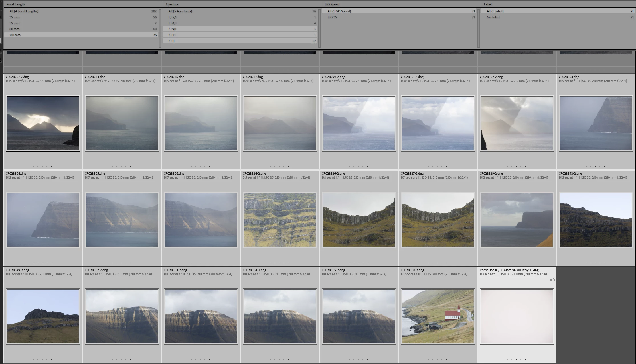Select the red church photo CF028368-2.dng
The height and width of the screenshot is (364, 636).
[438, 316]
